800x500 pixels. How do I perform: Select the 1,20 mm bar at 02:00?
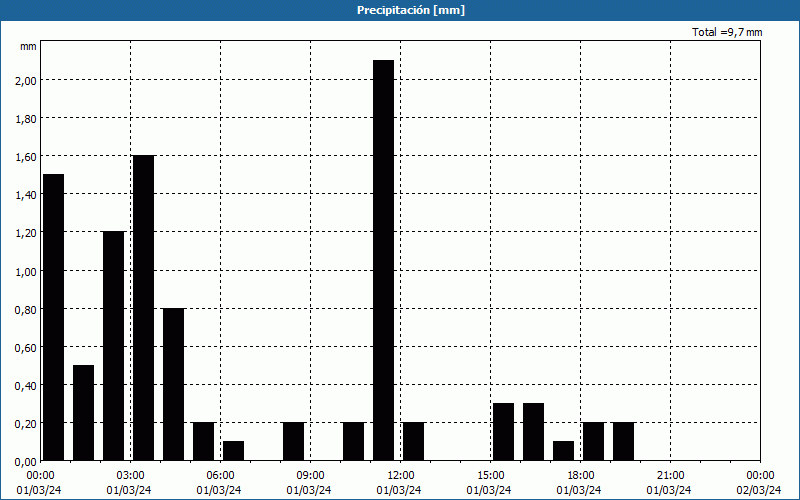(x=114, y=346)
